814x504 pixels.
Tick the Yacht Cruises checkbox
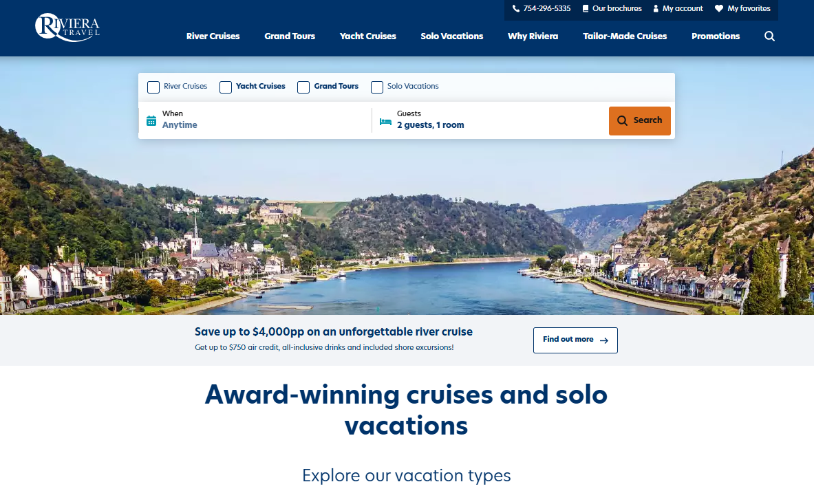click(226, 87)
